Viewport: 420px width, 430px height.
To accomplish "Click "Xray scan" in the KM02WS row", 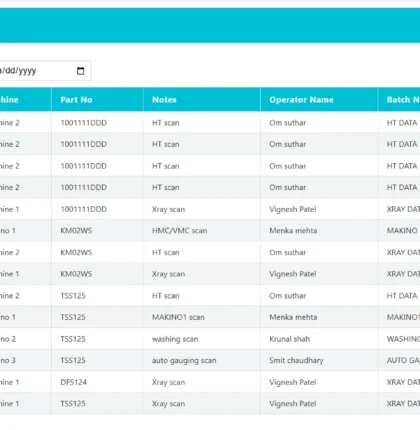I will click(x=168, y=274).
